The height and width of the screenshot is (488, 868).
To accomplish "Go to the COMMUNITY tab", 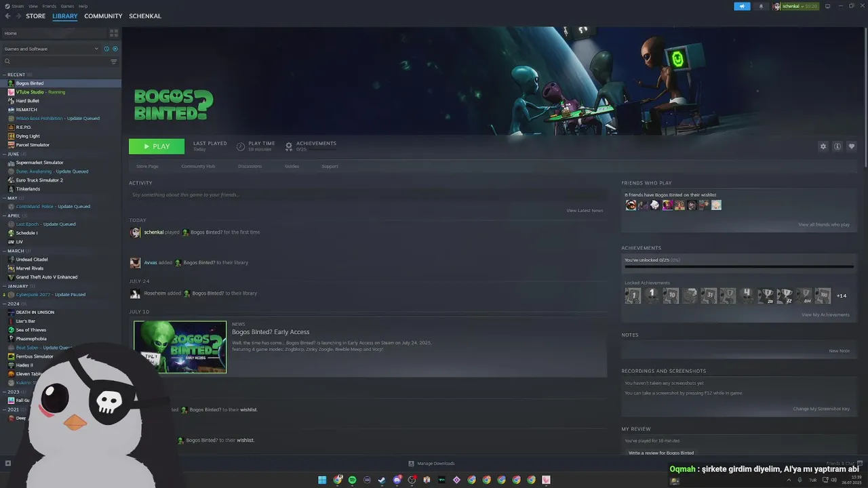I will [103, 16].
